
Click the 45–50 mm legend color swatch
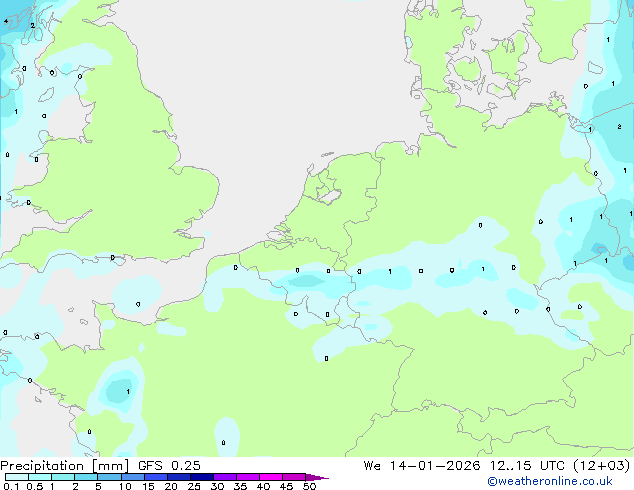click(x=294, y=477)
